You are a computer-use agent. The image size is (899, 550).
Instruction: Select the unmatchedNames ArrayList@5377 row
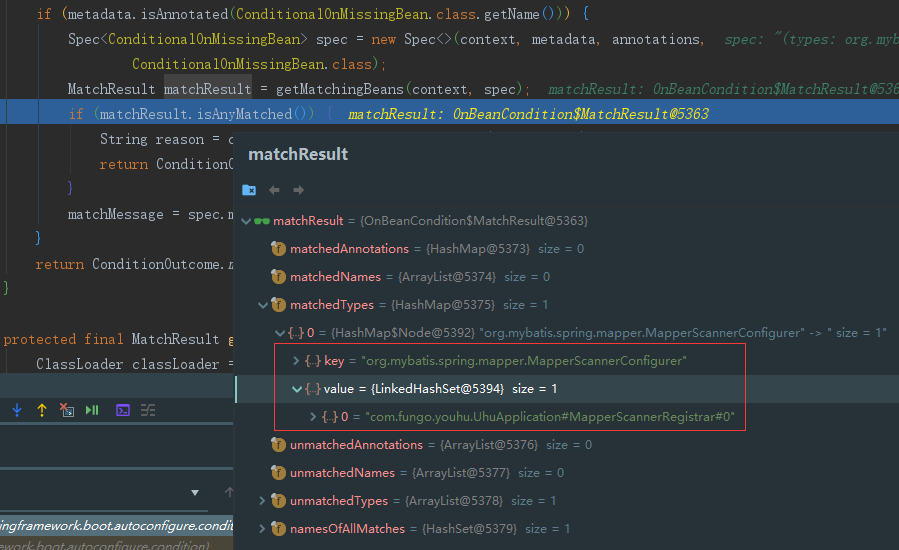(x=566, y=473)
